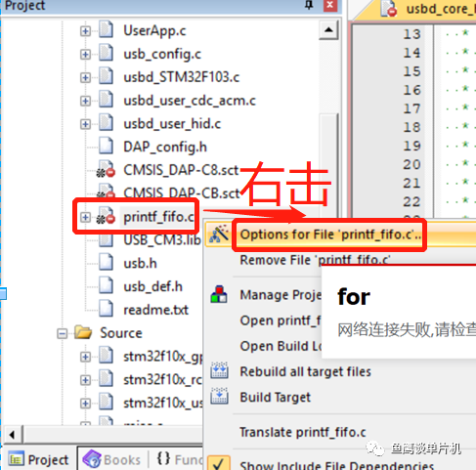Switch to the Books tab
476x470 pixels.
coord(112,459)
